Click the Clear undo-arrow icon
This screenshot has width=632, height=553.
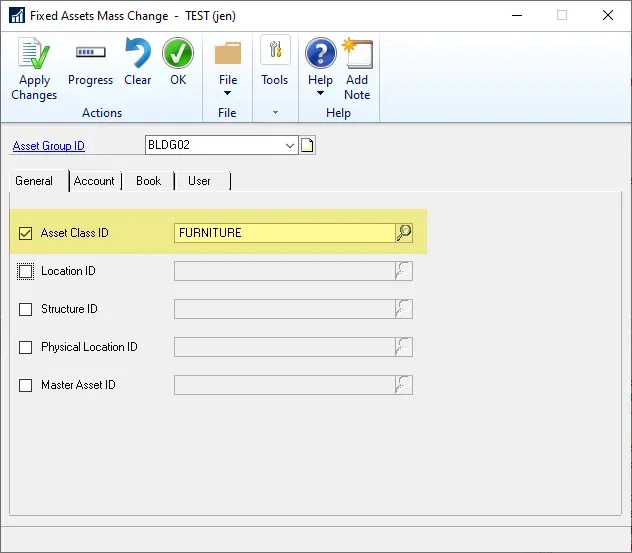pos(137,54)
